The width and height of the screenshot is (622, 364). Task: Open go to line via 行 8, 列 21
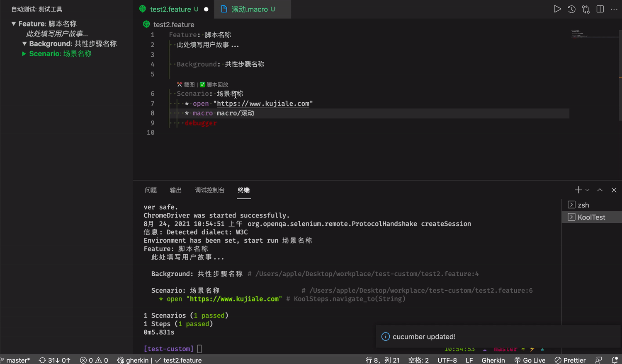click(382, 360)
